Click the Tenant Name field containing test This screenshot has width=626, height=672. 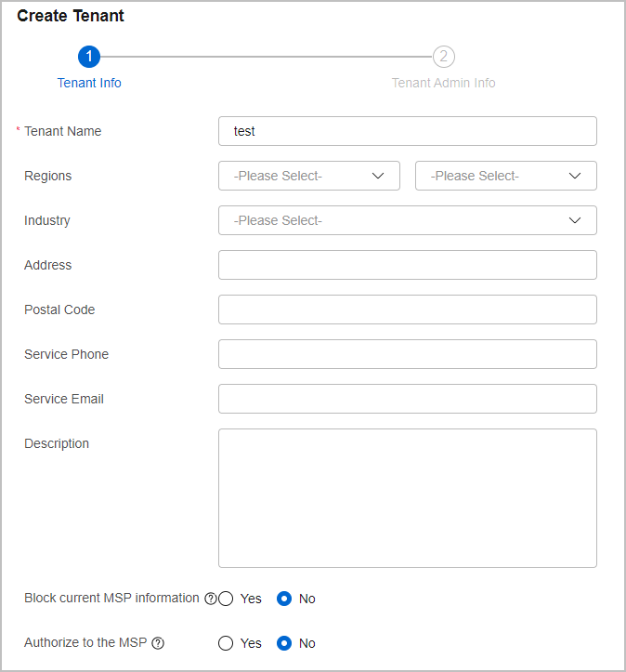point(408,131)
